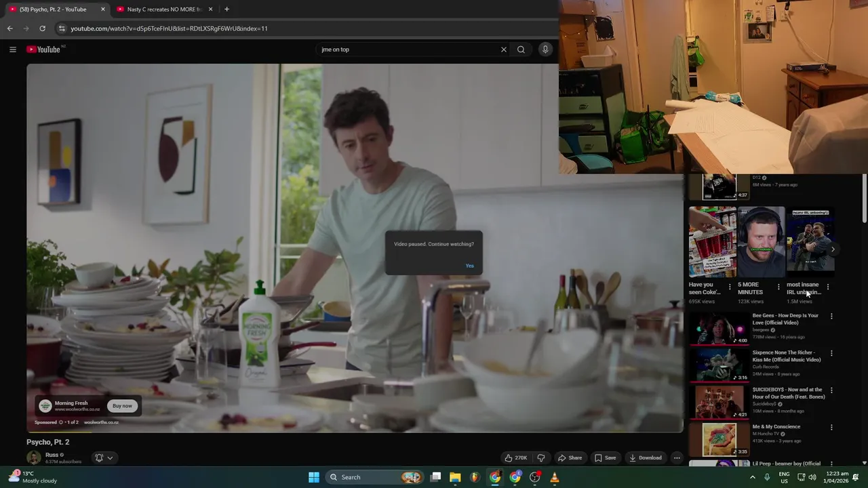
Task: Save the video to playlist
Action: point(605,457)
